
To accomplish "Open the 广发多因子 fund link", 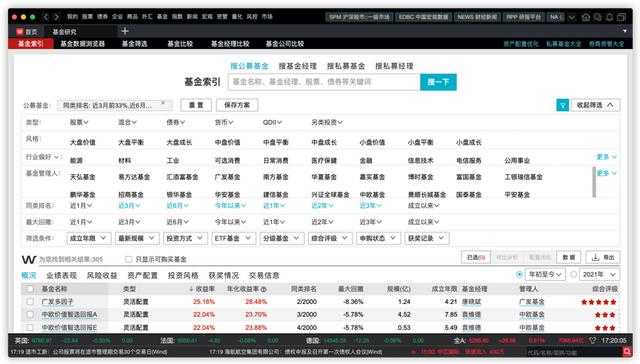I will (58, 302).
